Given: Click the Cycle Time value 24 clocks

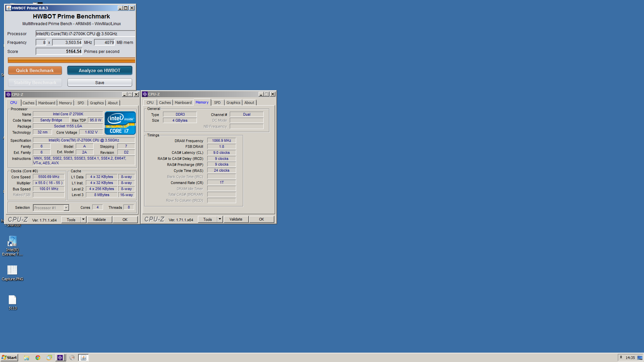Looking at the screenshot, I should [x=222, y=170].
